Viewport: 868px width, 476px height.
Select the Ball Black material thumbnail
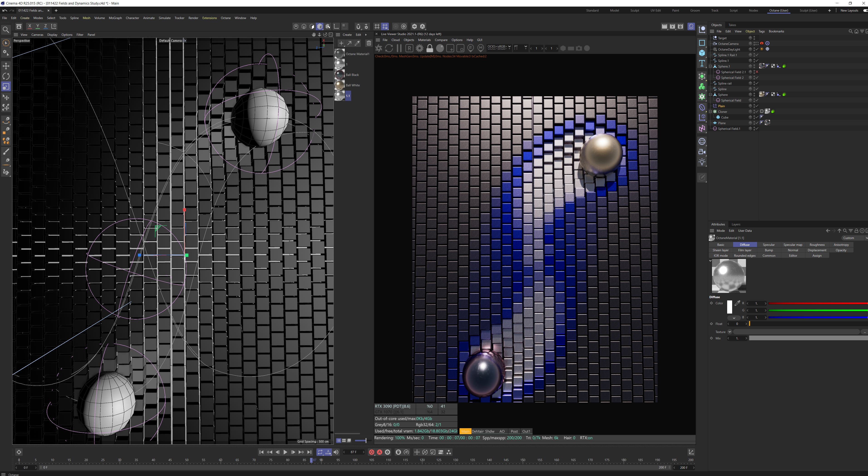click(x=340, y=75)
